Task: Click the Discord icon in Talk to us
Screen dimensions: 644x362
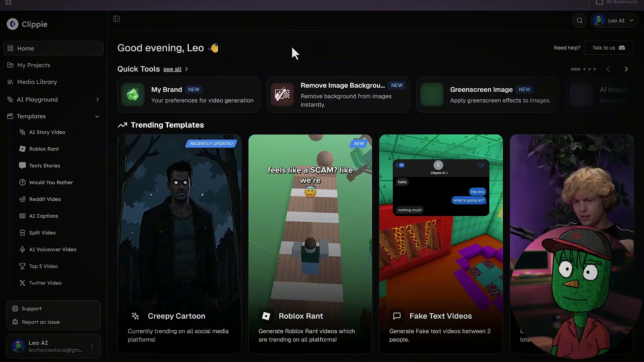Action: [622, 48]
